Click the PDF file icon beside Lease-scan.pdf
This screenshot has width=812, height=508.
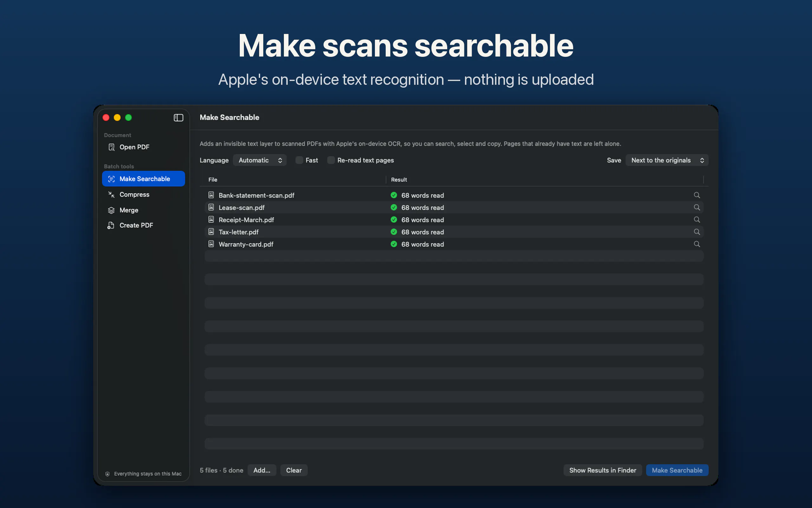coord(211,207)
